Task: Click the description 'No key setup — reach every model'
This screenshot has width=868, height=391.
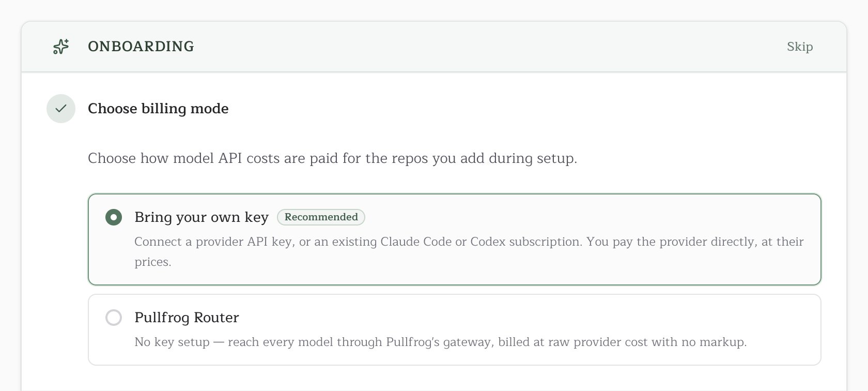Action: click(x=440, y=342)
